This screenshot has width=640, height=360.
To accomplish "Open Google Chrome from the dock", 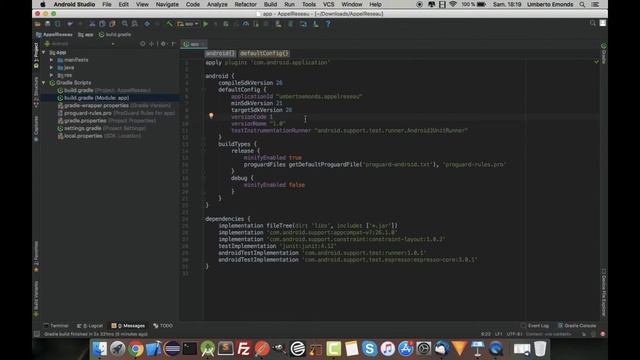I will click(136, 349).
